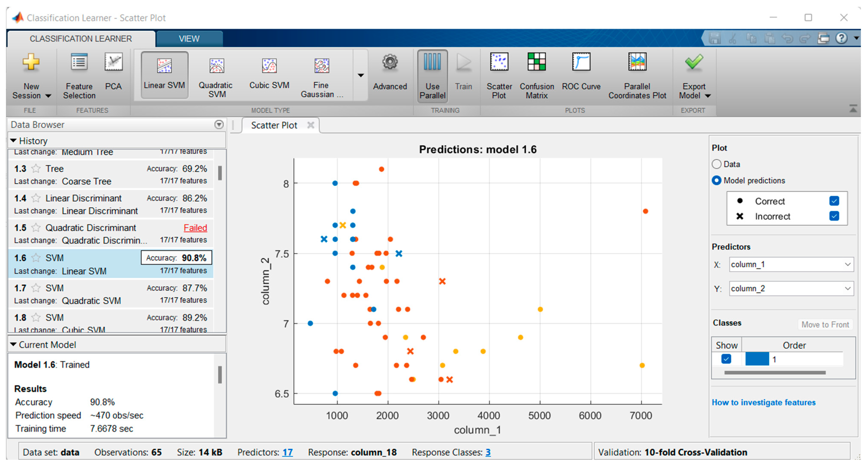
Task: Uncheck the Incorrect predictions checkbox
Action: pyautogui.click(x=834, y=216)
